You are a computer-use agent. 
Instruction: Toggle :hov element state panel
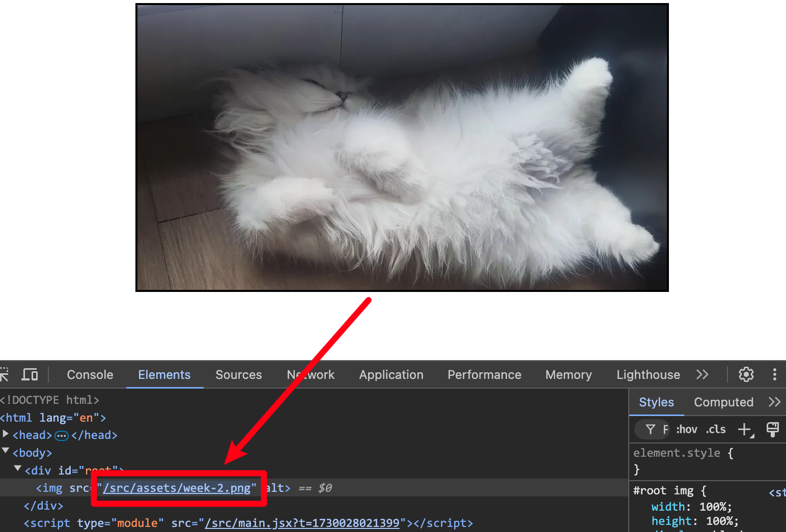tap(687, 430)
